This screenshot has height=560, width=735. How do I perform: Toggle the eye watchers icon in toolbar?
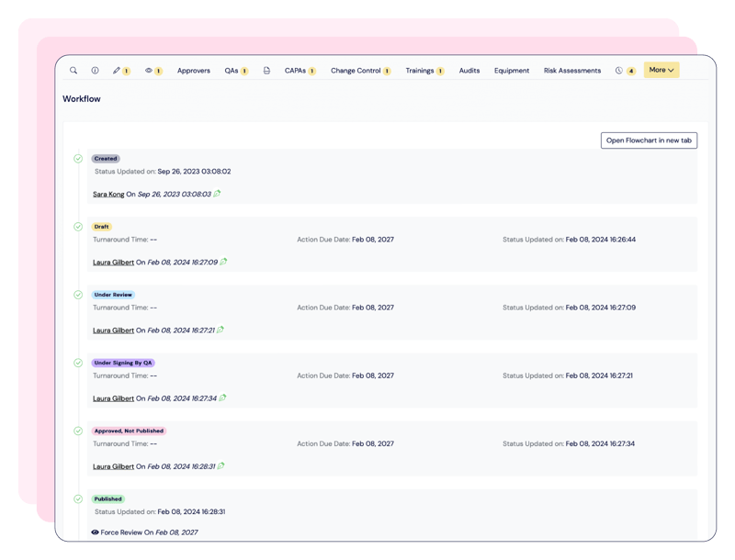(x=149, y=71)
